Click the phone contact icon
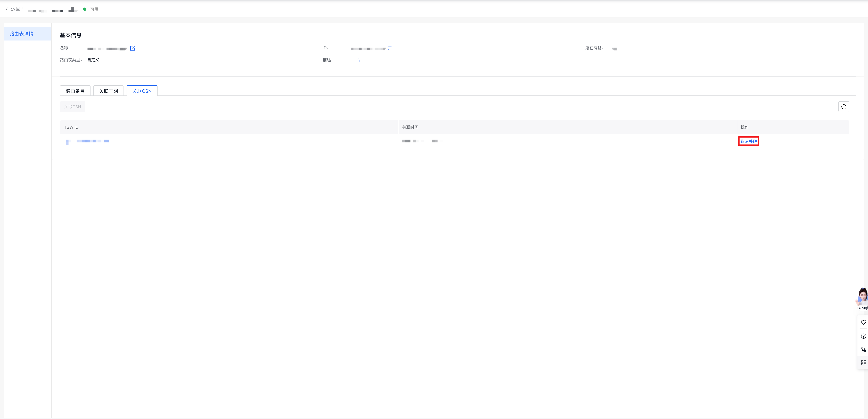The image size is (868, 419). [x=863, y=350]
